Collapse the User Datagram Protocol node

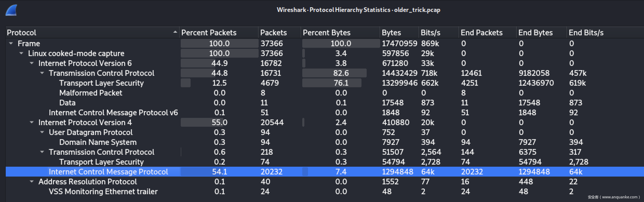click(42, 132)
